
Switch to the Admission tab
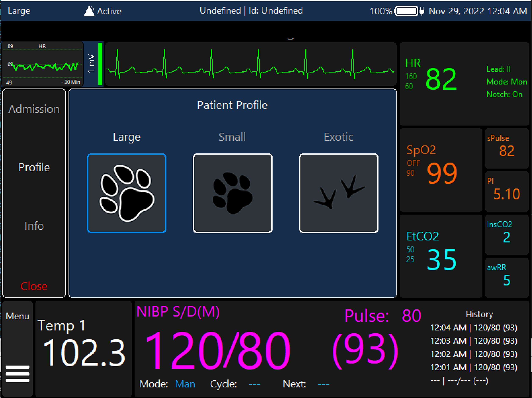[34, 109]
